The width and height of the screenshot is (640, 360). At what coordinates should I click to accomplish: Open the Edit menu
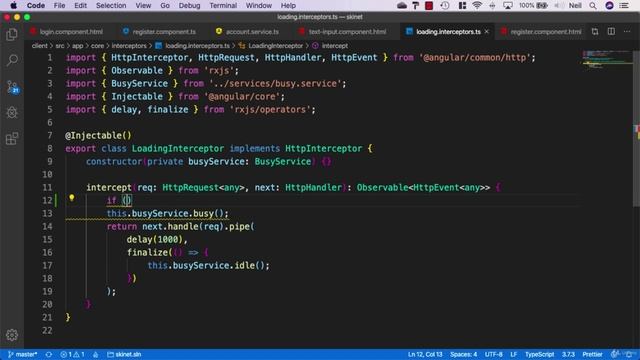coord(80,5)
